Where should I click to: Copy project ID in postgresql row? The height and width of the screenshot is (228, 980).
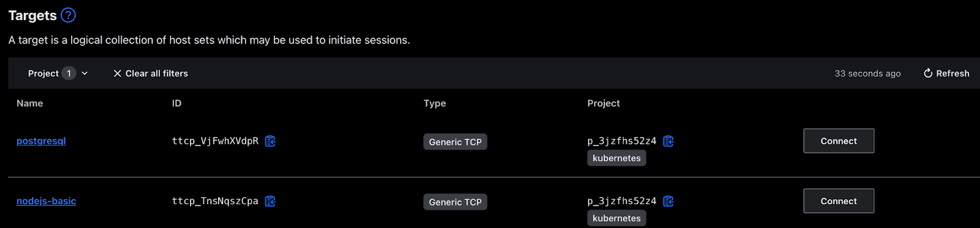tap(668, 141)
